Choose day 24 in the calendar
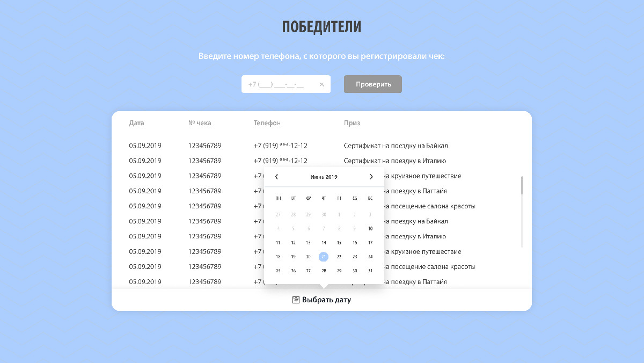Viewport: 644px width, 363px height. 370,257
